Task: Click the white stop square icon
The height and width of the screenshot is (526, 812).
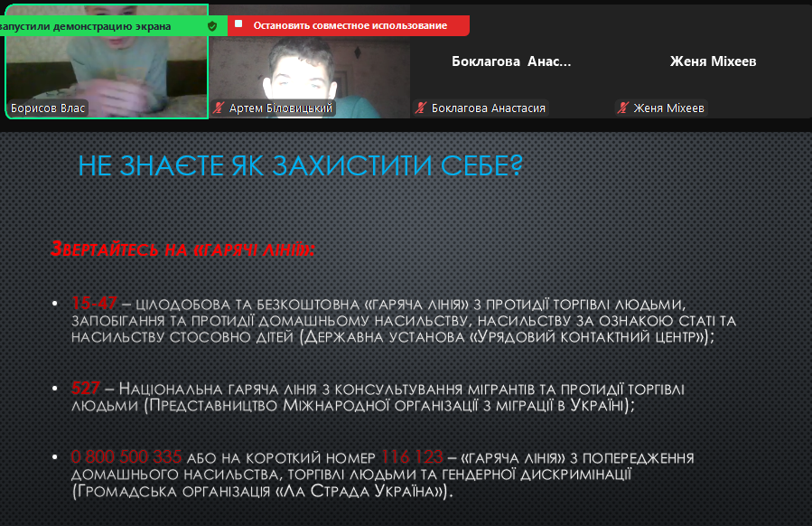Action: pos(238,25)
